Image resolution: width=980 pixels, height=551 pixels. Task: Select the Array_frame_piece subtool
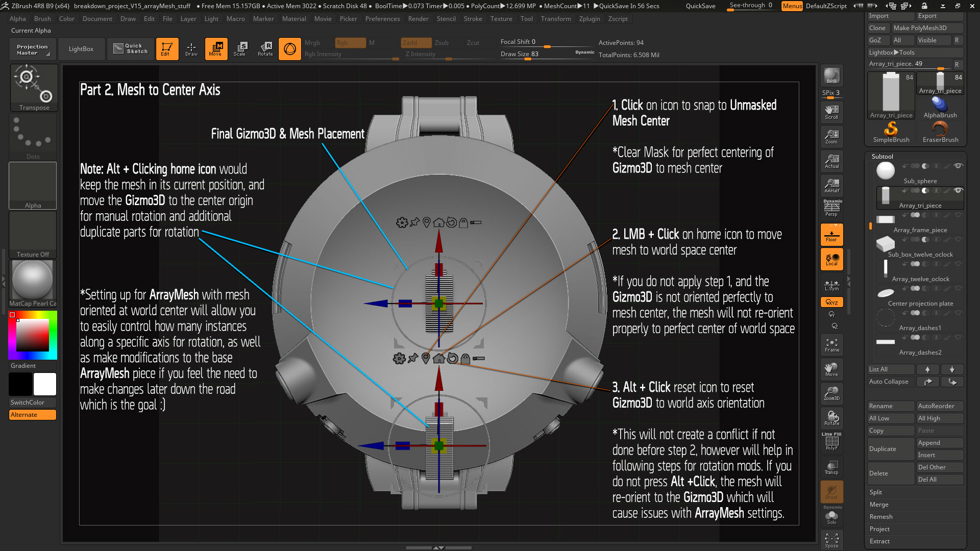point(920,223)
